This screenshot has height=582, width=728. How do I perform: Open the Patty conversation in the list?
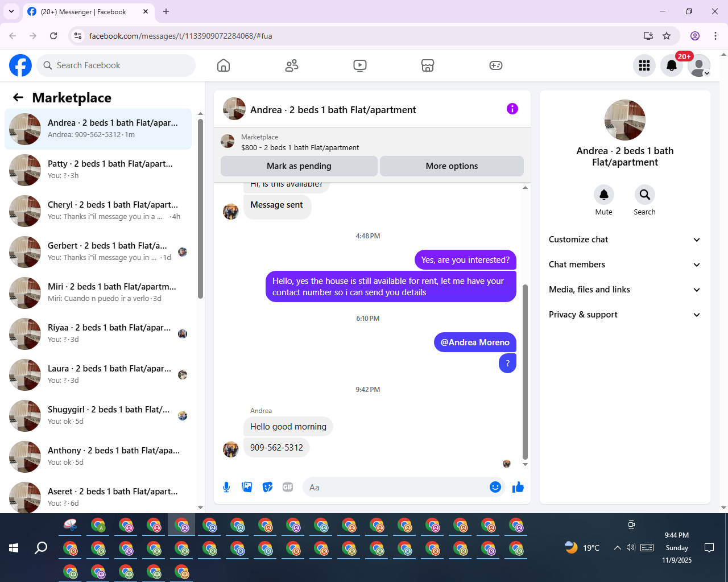tap(98, 170)
